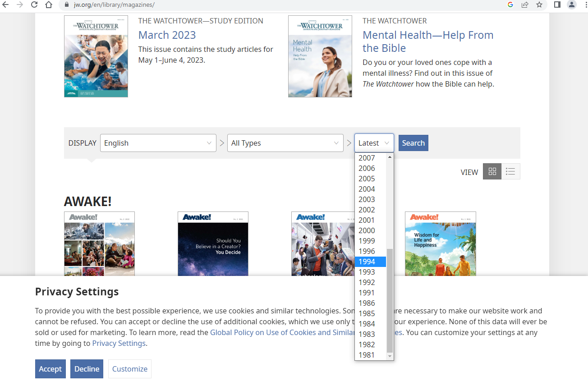
Task: Click the share page icon
Action: tap(525, 5)
